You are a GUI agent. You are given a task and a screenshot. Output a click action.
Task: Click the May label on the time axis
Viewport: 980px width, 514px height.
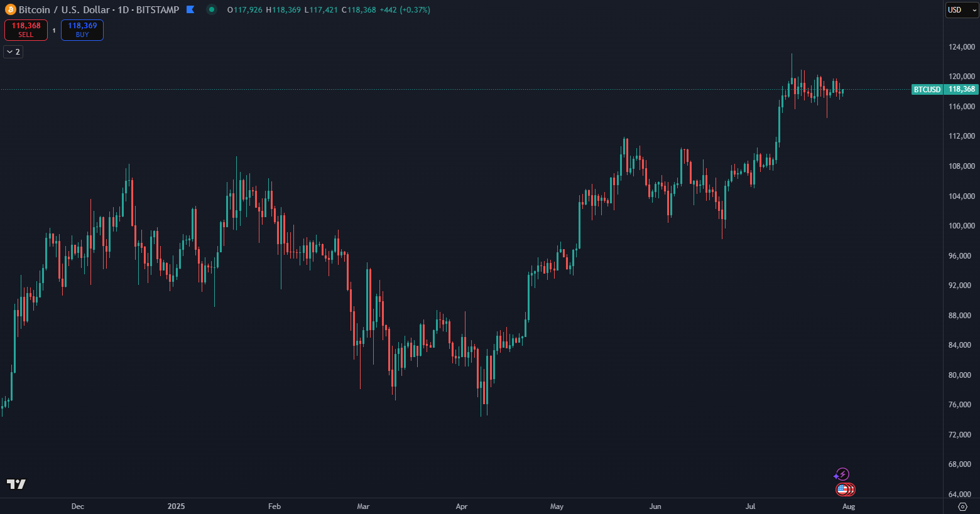tap(557, 506)
